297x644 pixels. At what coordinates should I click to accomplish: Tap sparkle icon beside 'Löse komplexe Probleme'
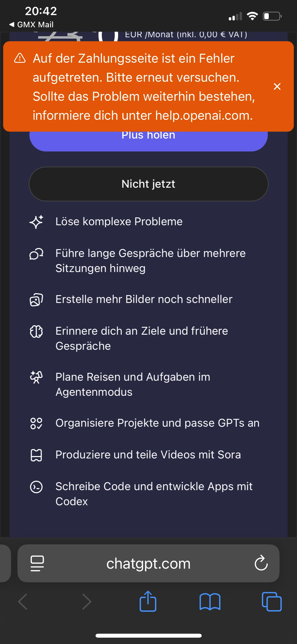[x=36, y=222]
